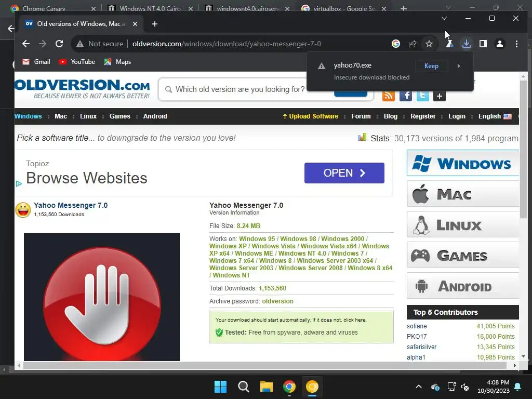Viewport: 532px width, 399px height.
Task: Open the Register link
Action: (x=423, y=116)
